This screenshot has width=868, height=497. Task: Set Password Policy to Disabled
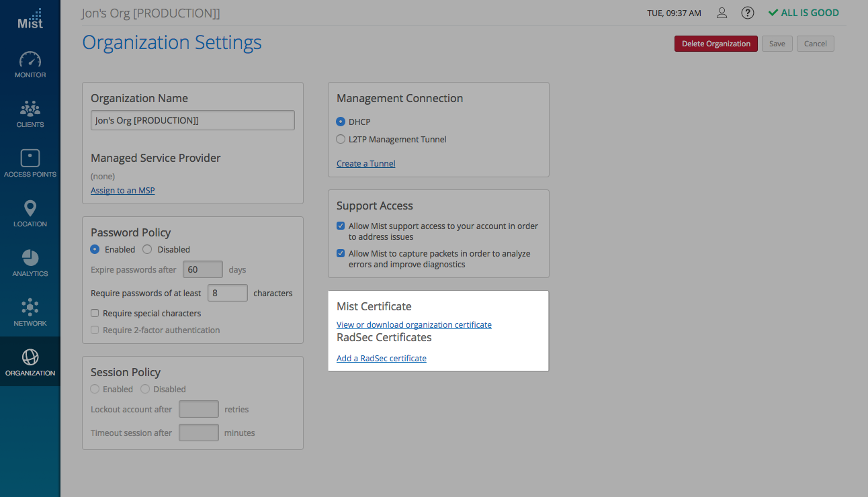coord(147,249)
